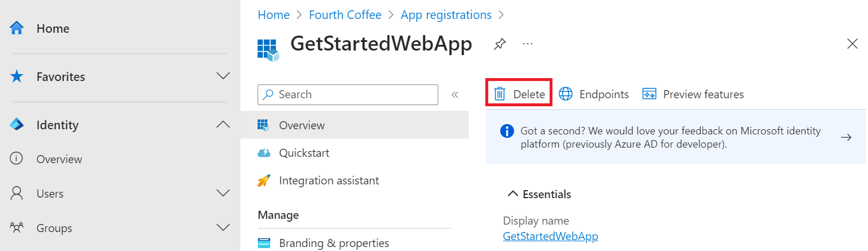Collapse the Identity section
Image resolution: width=868 pixels, height=251 pixels.
point(223,125)
